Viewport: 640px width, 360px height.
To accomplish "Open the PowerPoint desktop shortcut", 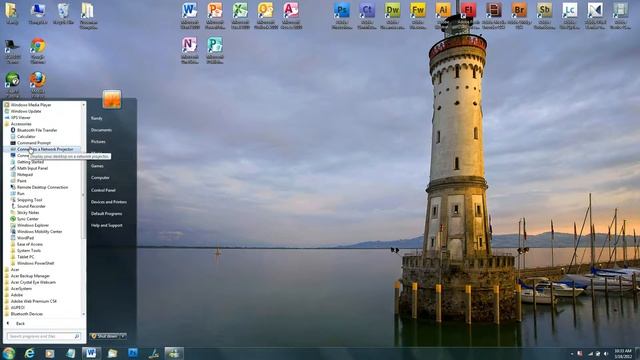I will 215,16.
